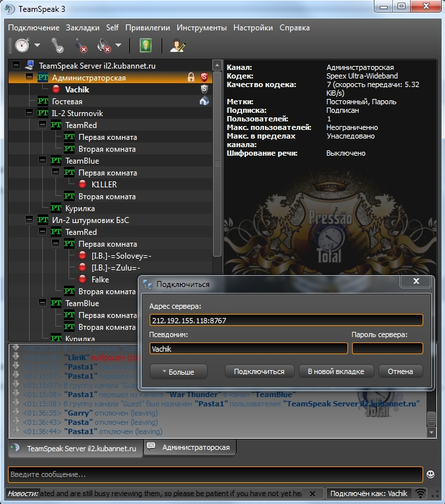Collapse TeamRed under IL-2 Sturmovik
The image size is (445, 504).
42,125
